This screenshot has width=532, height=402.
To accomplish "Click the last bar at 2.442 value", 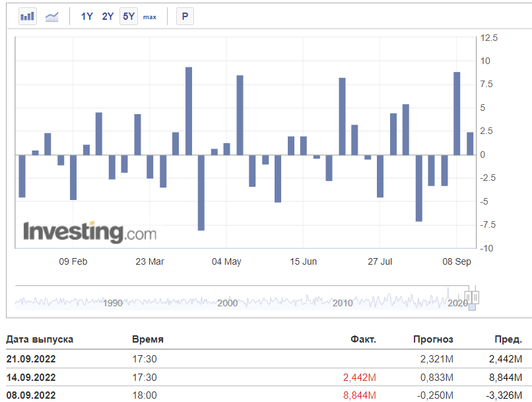I will (470, 143).
